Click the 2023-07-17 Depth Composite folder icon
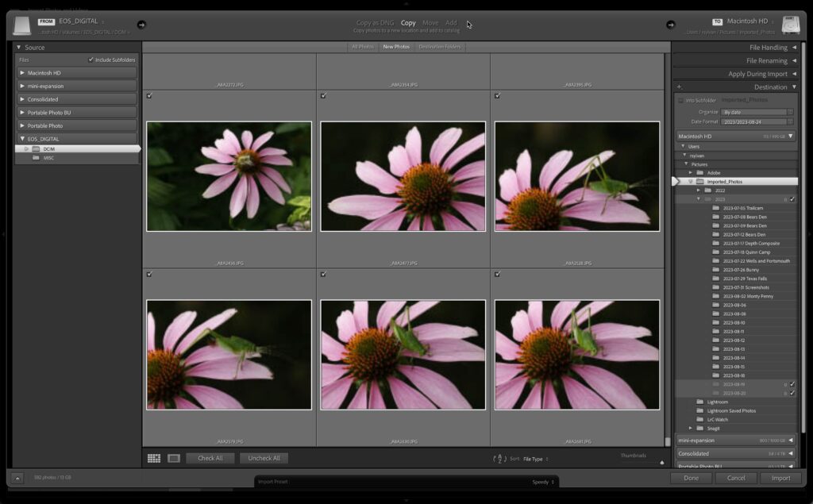This screenshot has width=813, height=504. (x=716, y=243)
